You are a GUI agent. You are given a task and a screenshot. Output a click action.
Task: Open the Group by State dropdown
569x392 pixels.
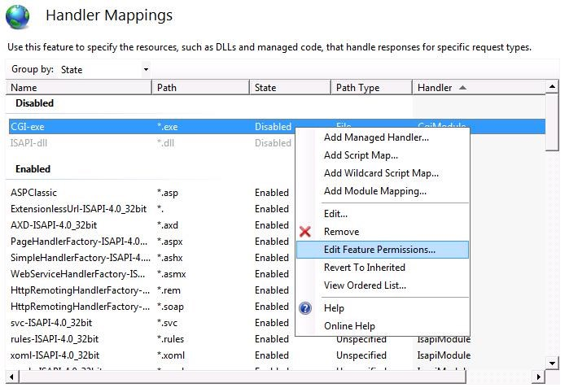[x=104, y=70]
